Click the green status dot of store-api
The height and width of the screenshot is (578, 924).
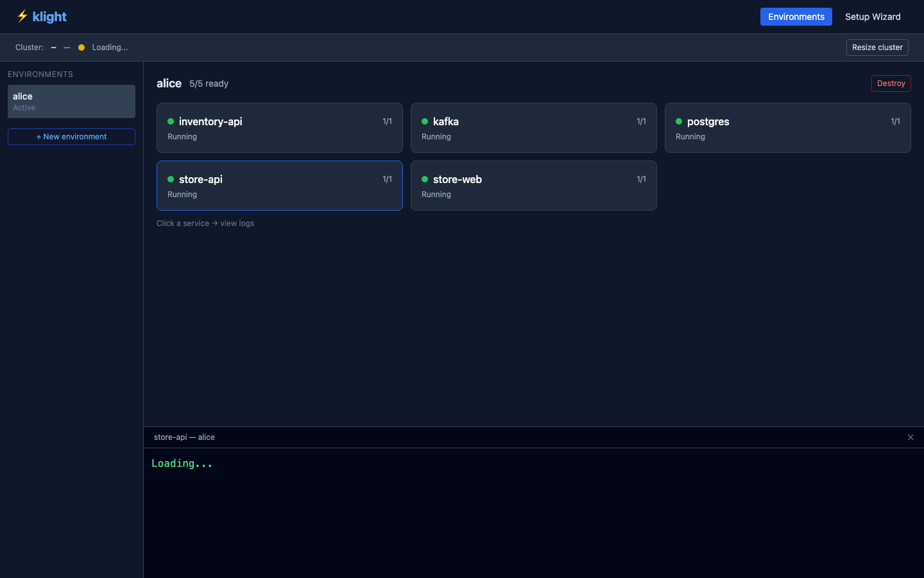pos(171,179)
